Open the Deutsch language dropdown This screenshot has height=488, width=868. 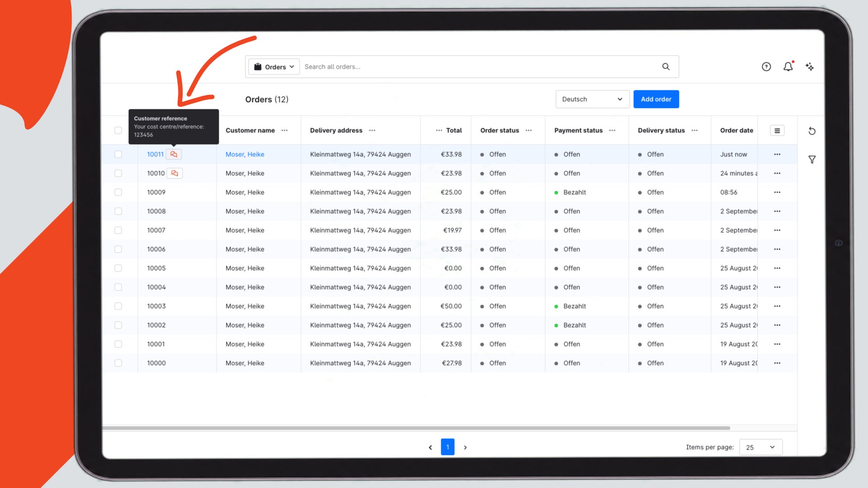point(592,99)
